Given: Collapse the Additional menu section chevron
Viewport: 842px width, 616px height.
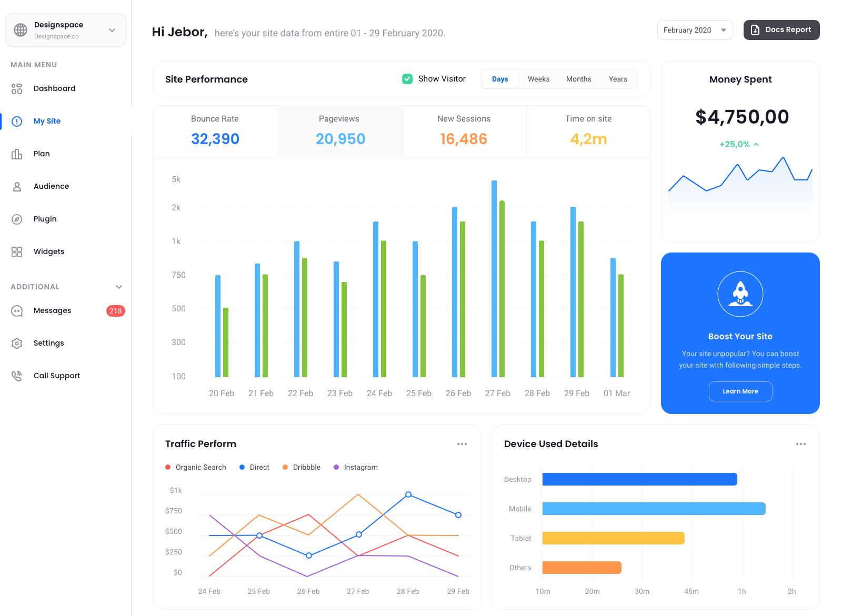Looking at the screenshot, I should 119,287.
